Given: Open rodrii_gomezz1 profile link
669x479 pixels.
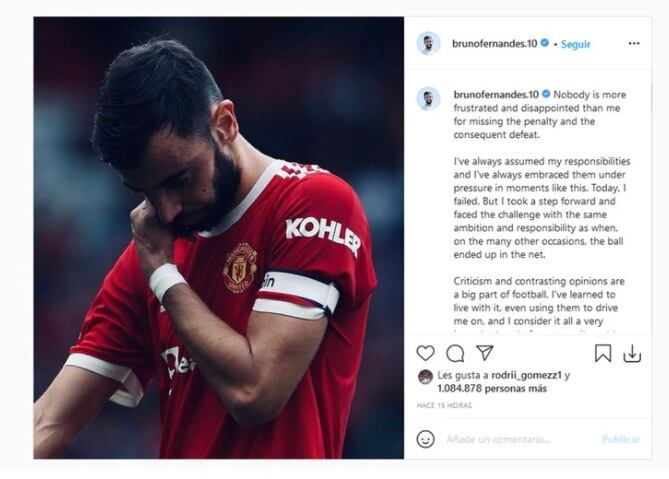Looking at the screenshot, I should (x=526, y=375).
